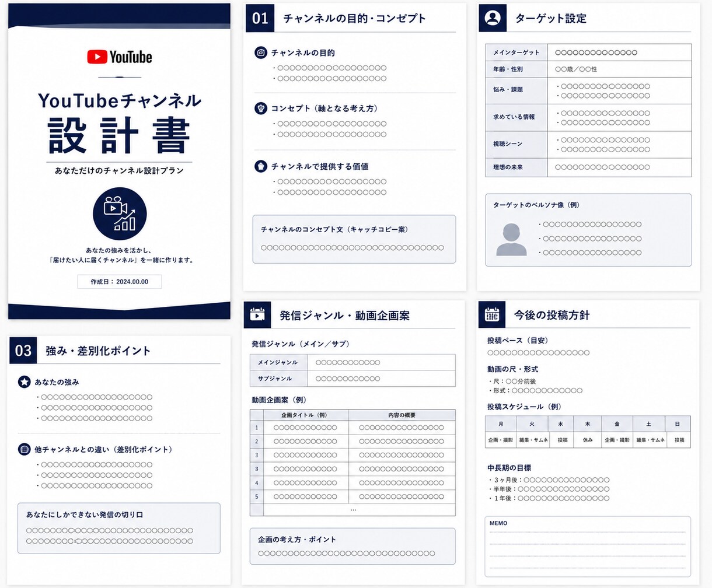Click the 動画の尺・形式 label
Image resolution: width=712 pixels, height=588 pixels.
tap(513, 369)
